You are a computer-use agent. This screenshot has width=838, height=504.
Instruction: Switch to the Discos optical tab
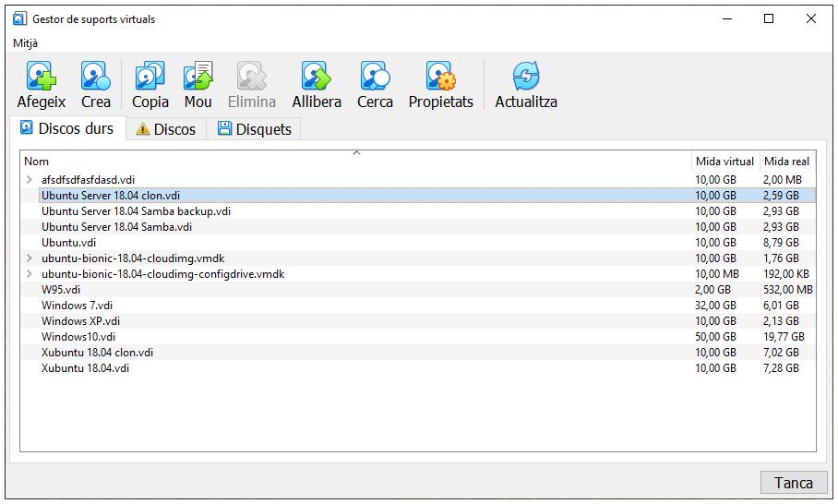(x=166, y=129)
